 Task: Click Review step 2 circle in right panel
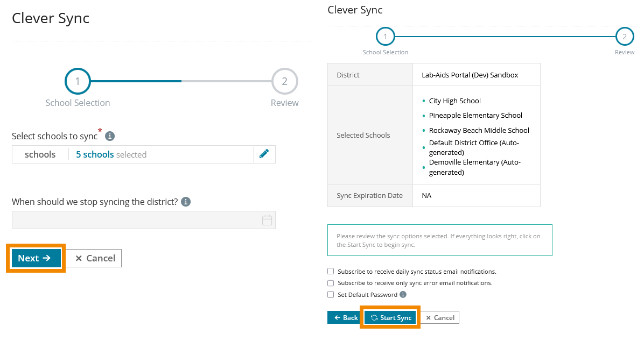point(625,37)
